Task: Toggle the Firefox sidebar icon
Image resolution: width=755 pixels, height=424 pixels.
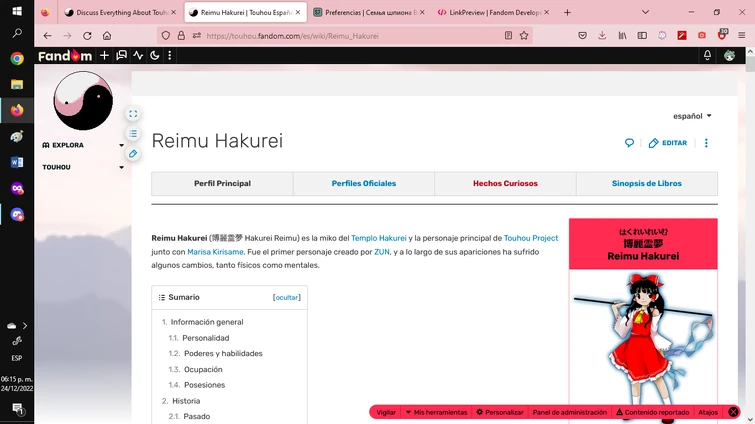Action: 642,35
